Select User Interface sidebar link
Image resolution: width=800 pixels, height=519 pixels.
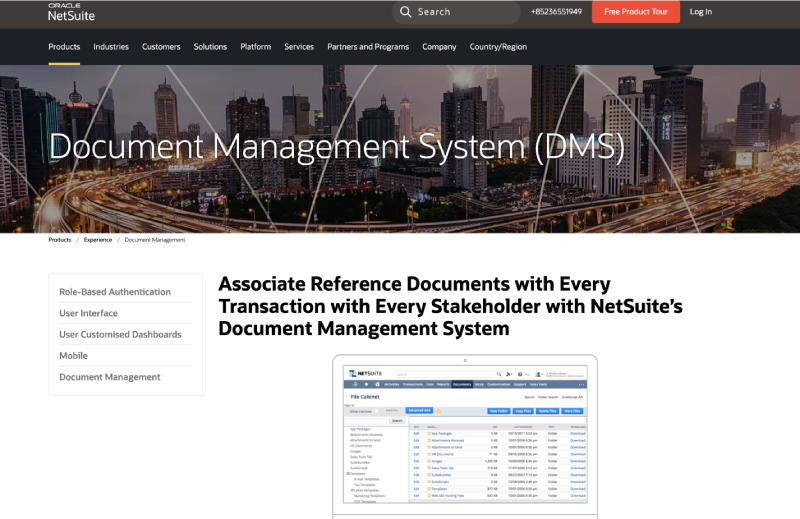(88, 313)
